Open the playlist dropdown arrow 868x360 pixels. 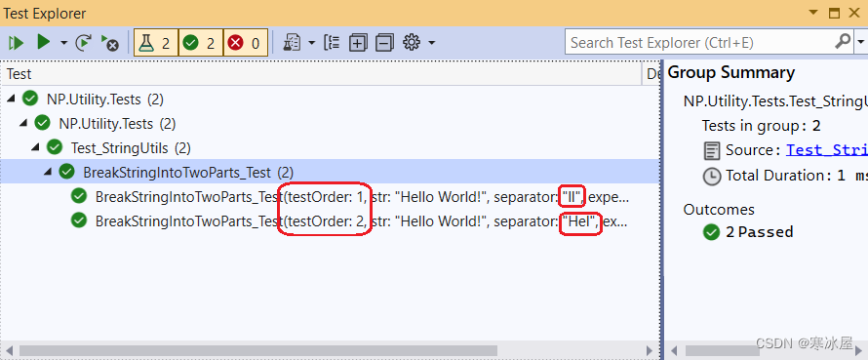pyautogui.click(x=311, y=43)
